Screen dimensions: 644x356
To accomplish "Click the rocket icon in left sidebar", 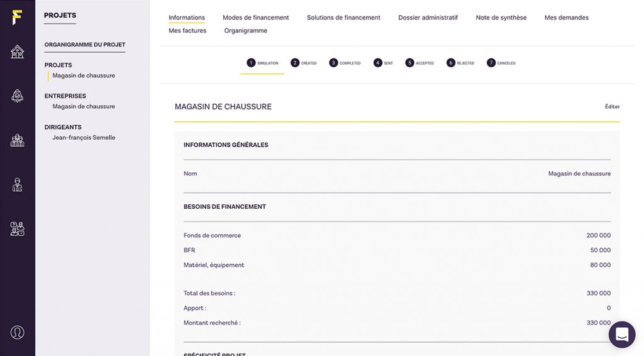I will click(x=17, y=96).
